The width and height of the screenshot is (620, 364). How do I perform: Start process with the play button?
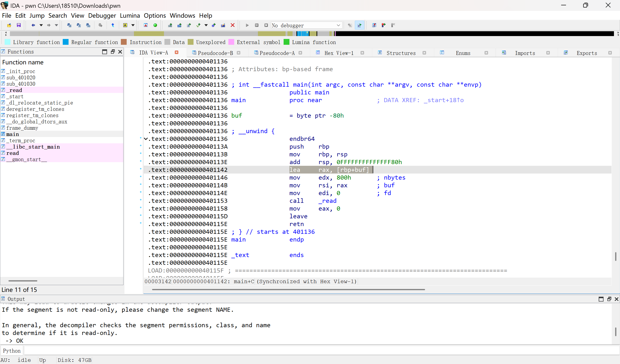(x=247, y=25)
